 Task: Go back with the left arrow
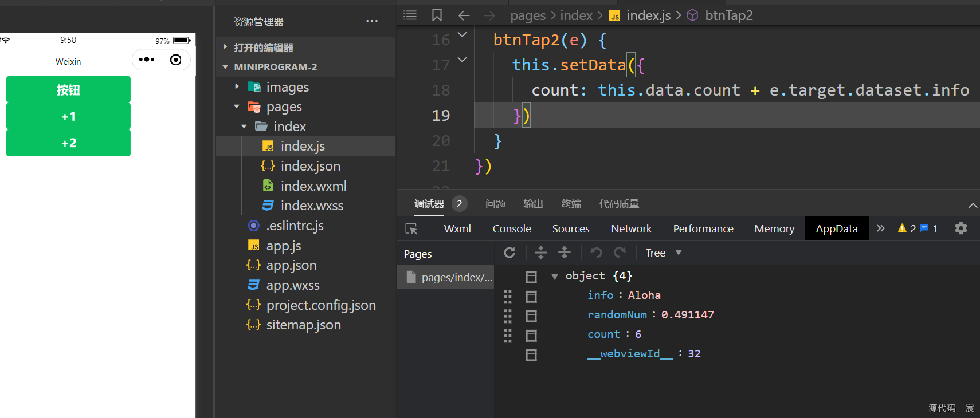464,15
